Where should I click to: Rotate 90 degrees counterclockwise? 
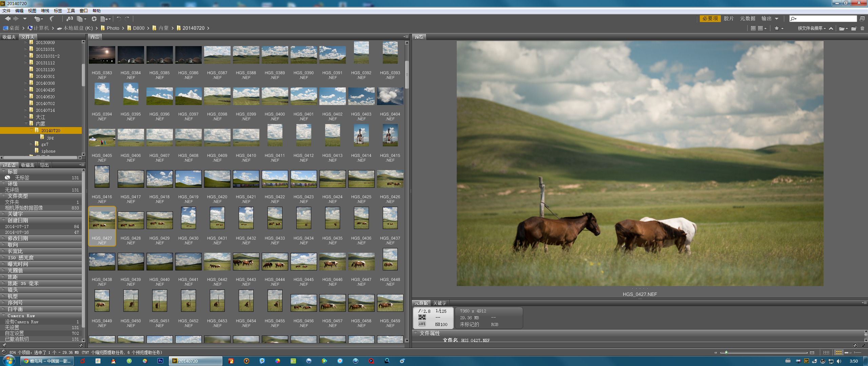(x=119, y=19)
